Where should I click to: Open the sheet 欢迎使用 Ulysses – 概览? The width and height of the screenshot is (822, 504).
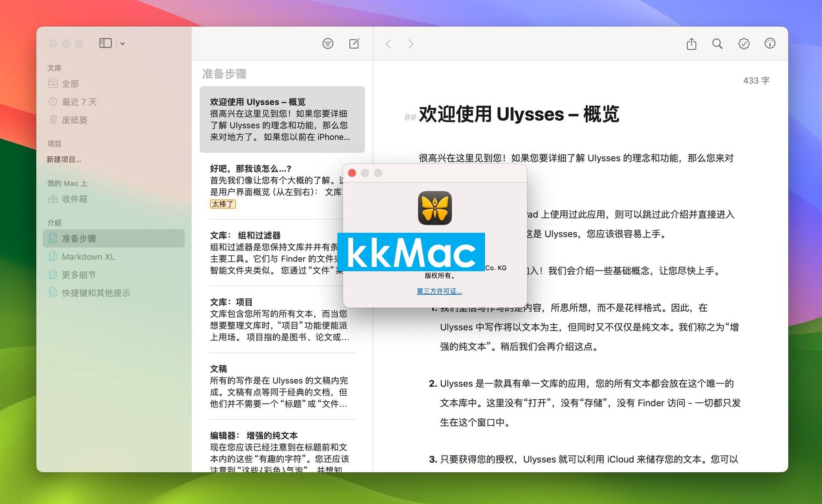tap(282, 119)
